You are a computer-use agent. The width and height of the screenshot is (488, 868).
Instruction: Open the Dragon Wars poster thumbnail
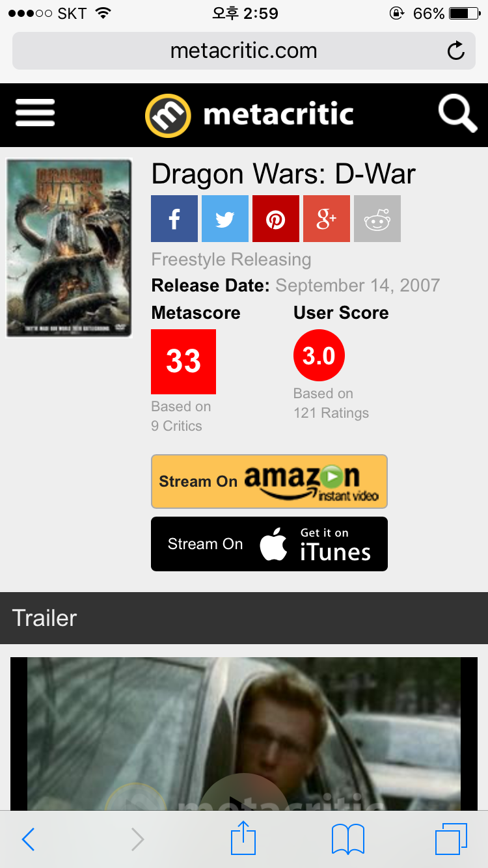pyautogui.click(x=69, y=248)
